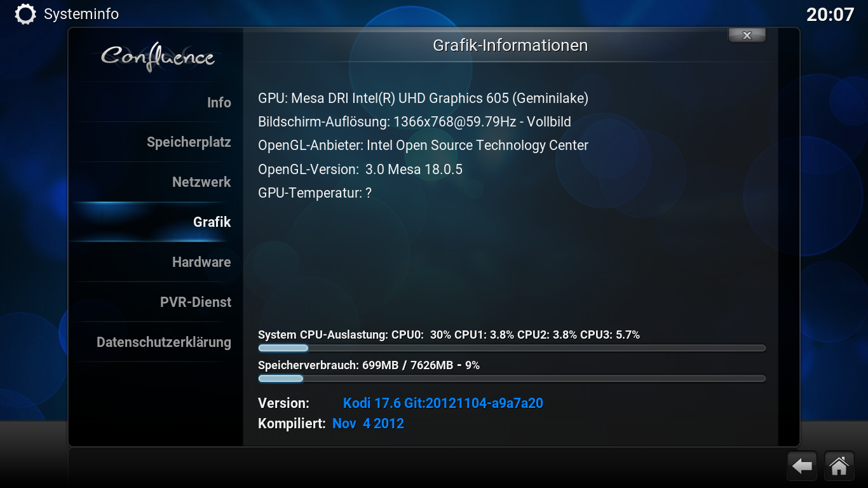Click the OpenGL-Anbieter line
The height and width of the screenshot is (488, 868).
point(423,146)
